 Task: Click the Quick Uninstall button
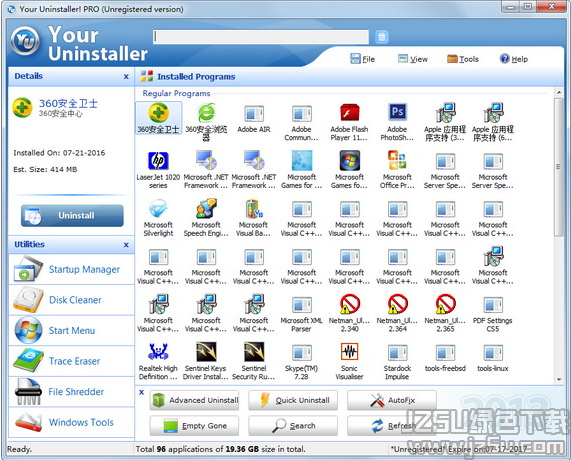click(x=293, y=400)
